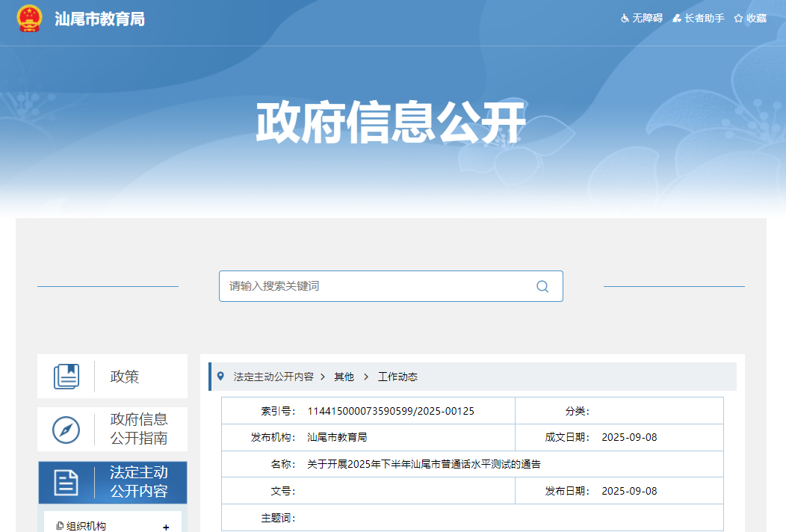Image resolution: width=786 pixels, height=532 pixels.
Task: Expand 组织机构 with the plus sign
Action: [166, 527]
